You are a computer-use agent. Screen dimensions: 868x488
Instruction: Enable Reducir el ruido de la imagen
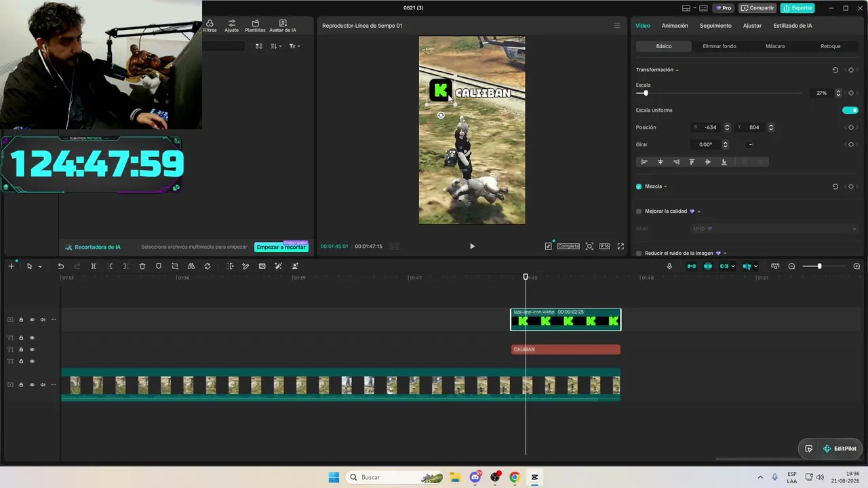(x=639, y=253)
